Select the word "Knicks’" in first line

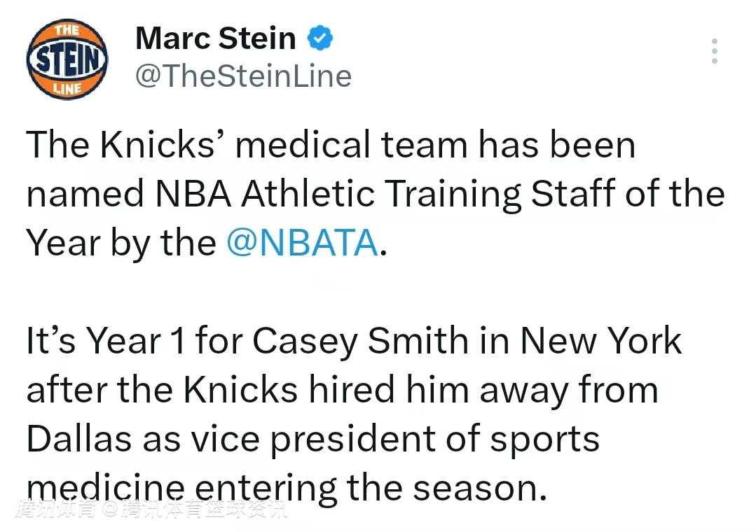point(163,145)
